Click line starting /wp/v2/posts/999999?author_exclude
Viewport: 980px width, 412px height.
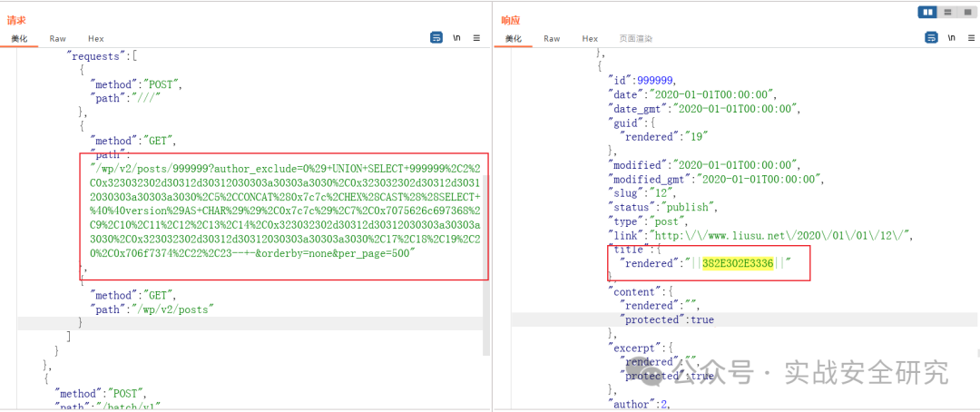point(285,168)
